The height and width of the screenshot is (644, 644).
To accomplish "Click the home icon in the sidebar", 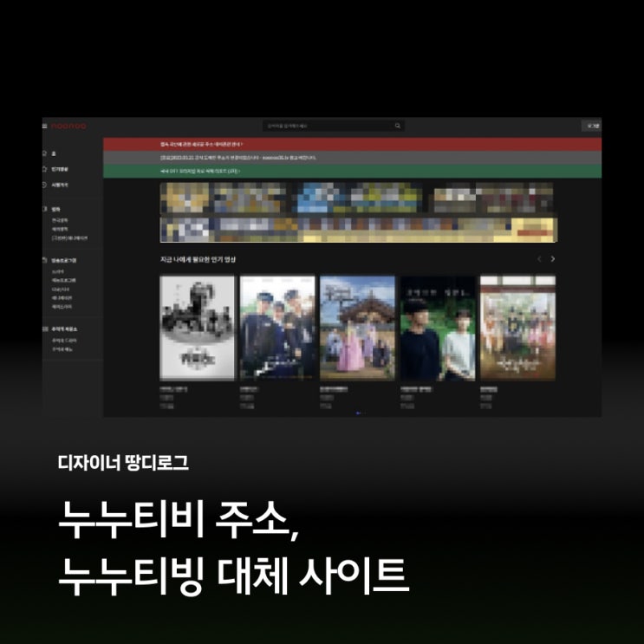I will pos(44,153).
